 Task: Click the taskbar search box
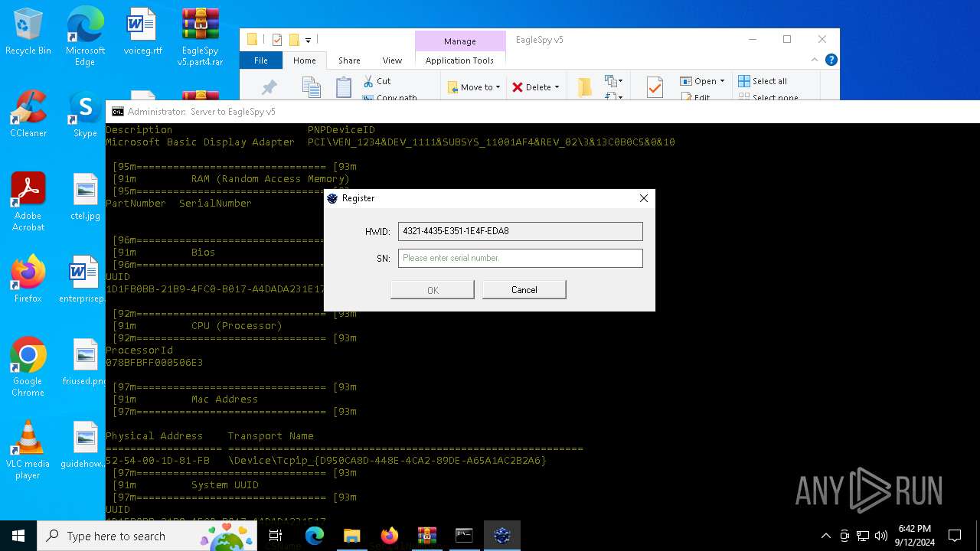coord(147,536)
